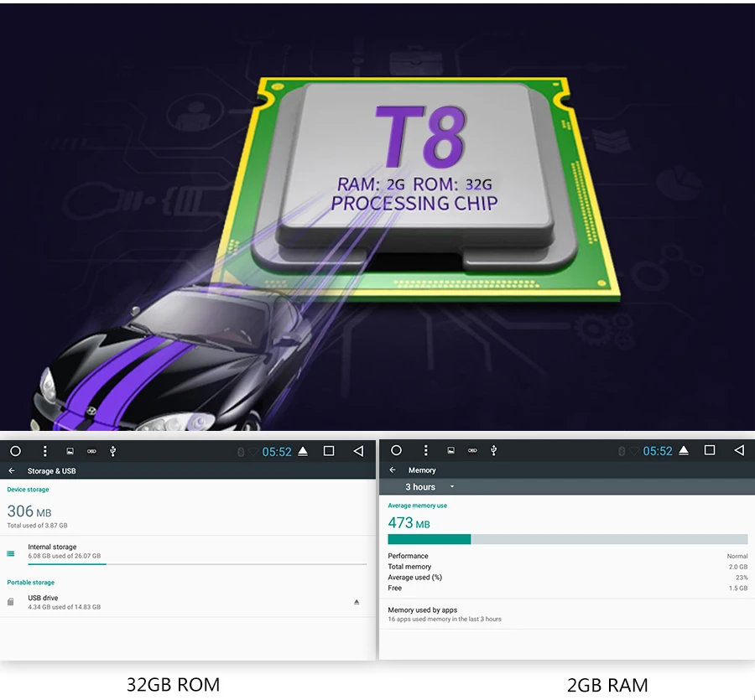Go back using arrow beside Storage & USB

[x=12, y=471]
